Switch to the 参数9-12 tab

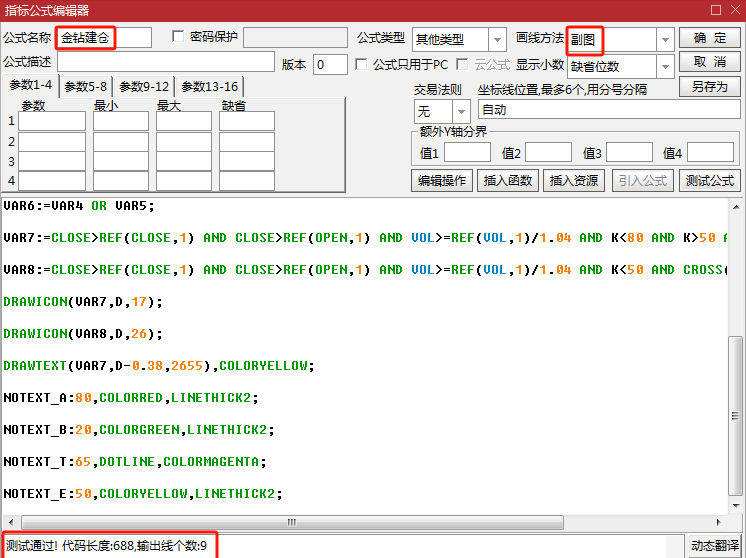[144, 87]
